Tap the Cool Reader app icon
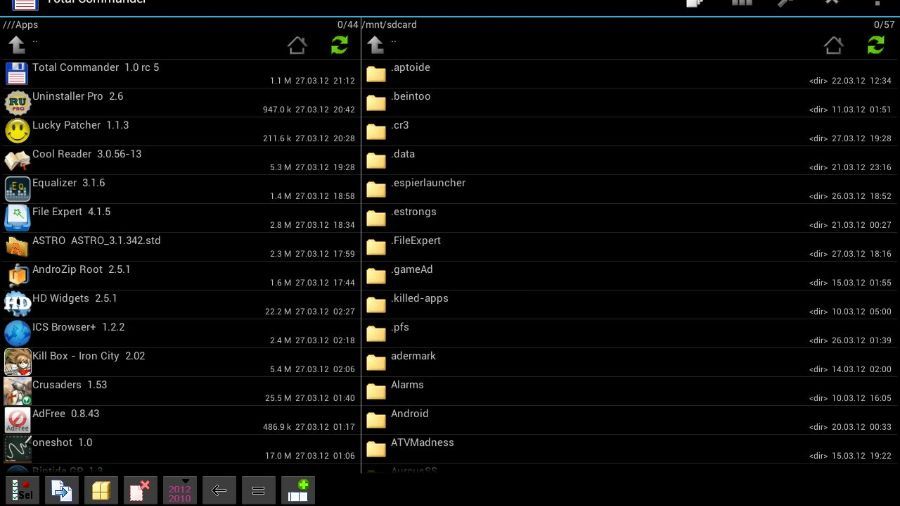Viewport: 900px width, 506px height. (17, 160)
